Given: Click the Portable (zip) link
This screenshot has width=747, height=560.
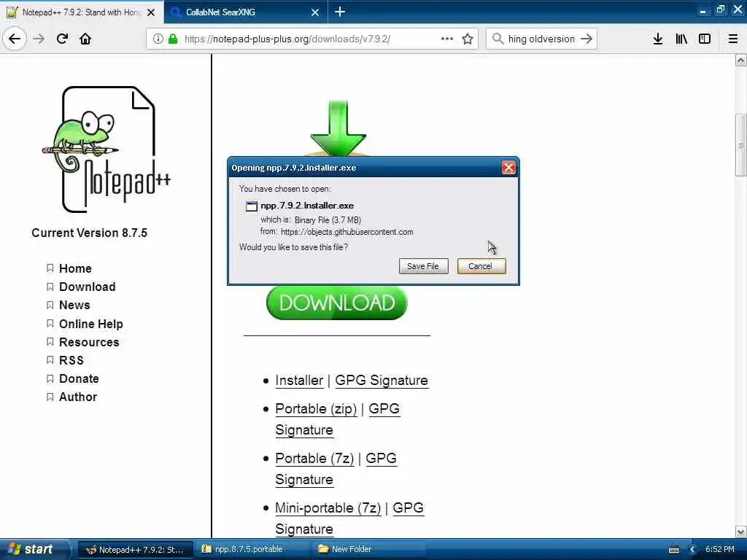Looking at the screenshot, I should 316,409.
